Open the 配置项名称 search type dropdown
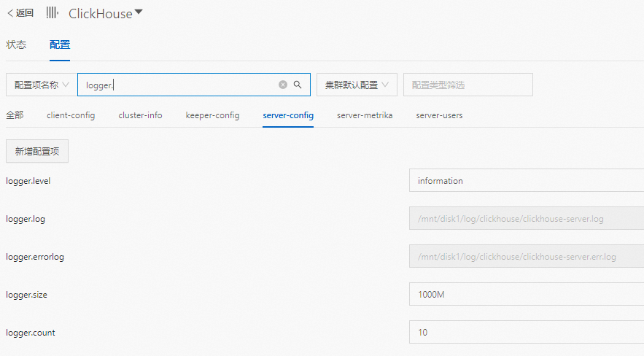 point(41,85)
